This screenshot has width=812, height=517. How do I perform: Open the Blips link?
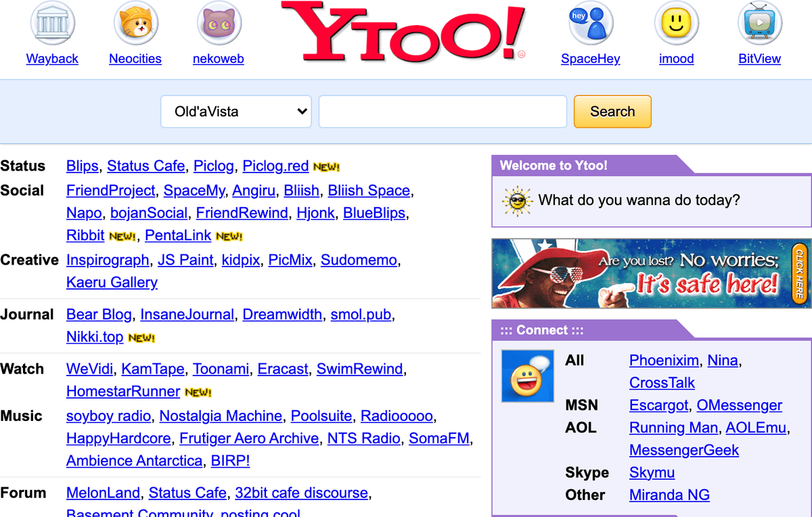tap(83, 166)
